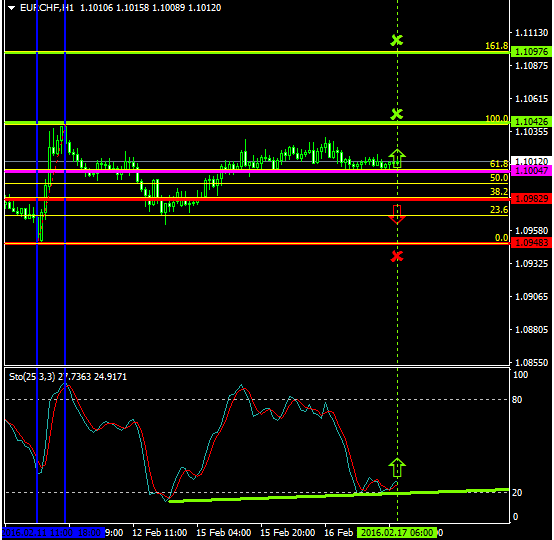Click the 20 level on stochastic scale
The width and height of the screenshot is (554, 540).
click(517, 493)
